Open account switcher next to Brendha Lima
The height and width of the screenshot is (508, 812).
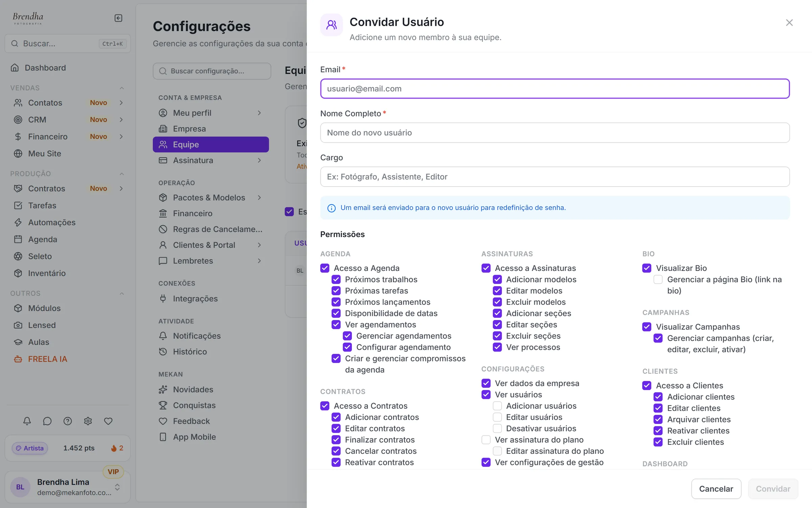pos(117,487)
